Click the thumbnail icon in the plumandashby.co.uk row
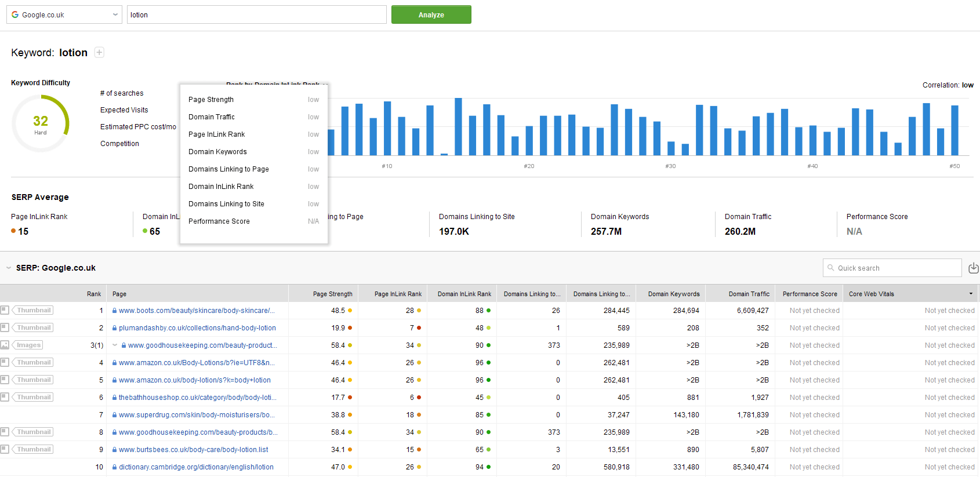Screen dimensions: 980x477 [5, 327]
